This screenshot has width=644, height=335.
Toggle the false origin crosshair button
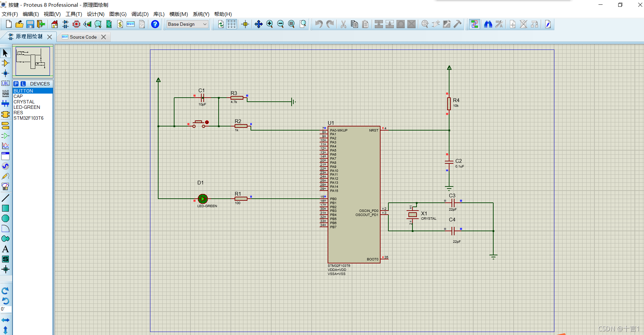245,24
